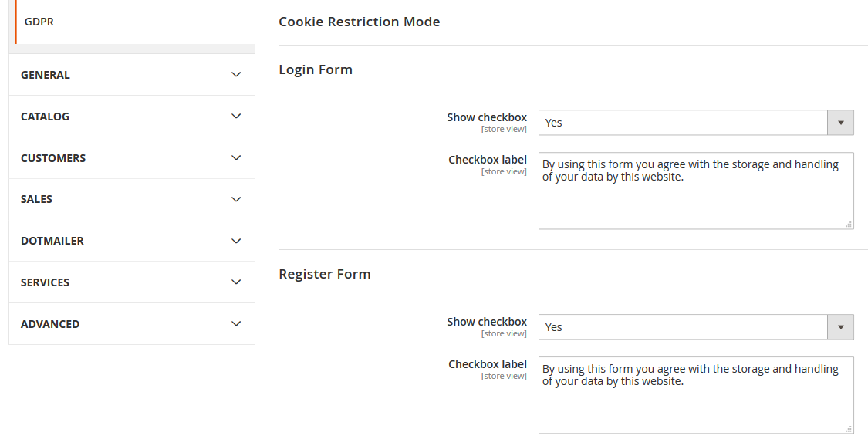The image size is (868, 446).
Task: Click the Cookie Restriction Mode title
Action: click(x=360, y=22)
